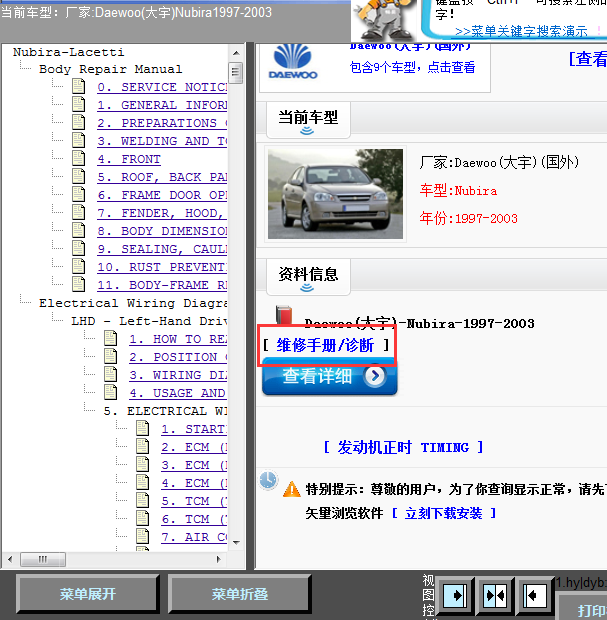Open '2. POSITION' wiring entry
The height and width of the screenshot is (620, 607).
pyautogui.click(x=178, y=357)
